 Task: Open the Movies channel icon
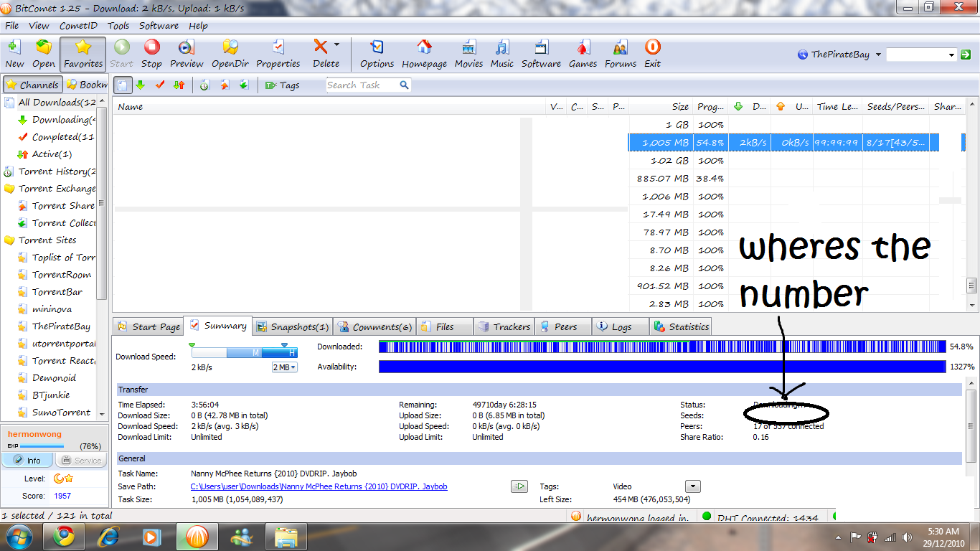pyautogui.click(x=468, y=54)
